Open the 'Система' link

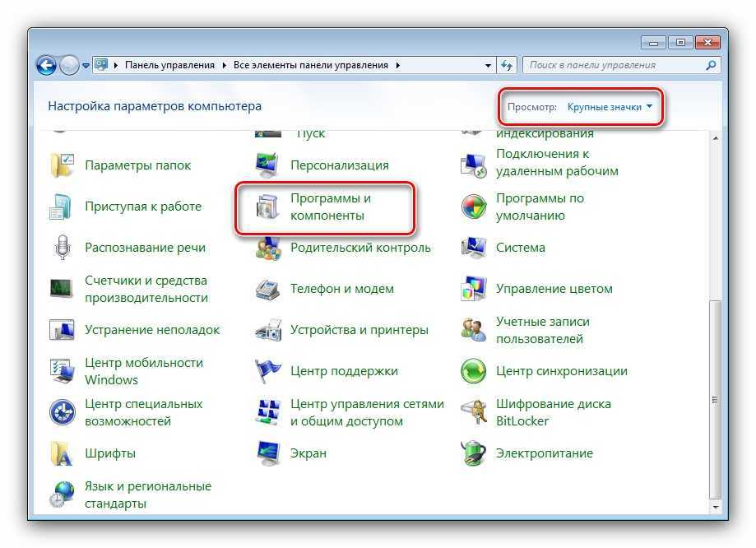tap(520, 248)
